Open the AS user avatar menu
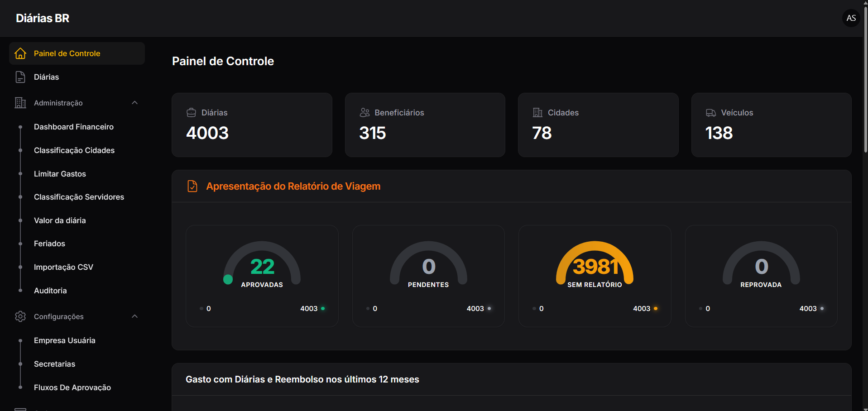 [851, 18]
